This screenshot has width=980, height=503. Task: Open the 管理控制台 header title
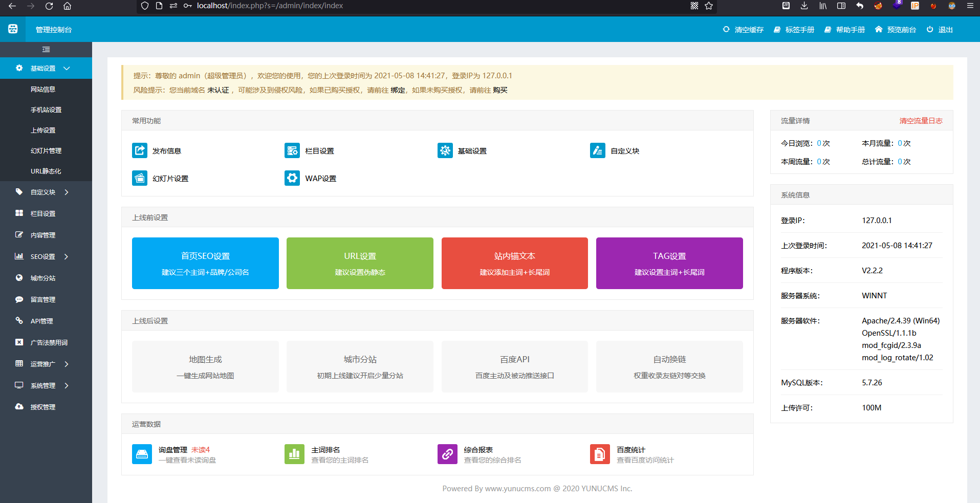tap(54, 30)
